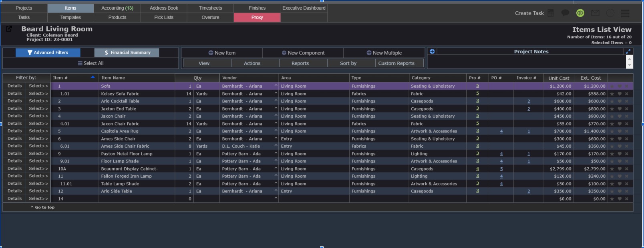Switch to the Accounting (13) tab
644x248 pixels.
[117, 8]
